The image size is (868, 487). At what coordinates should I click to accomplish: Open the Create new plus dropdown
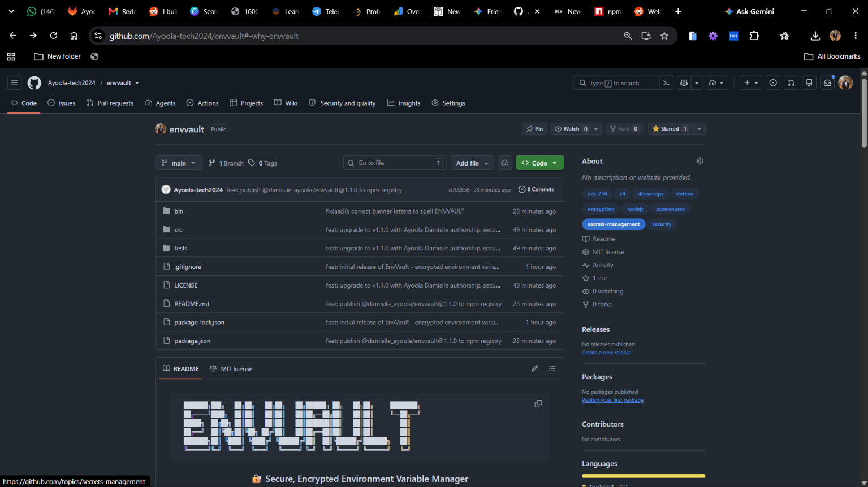pyautogui.click(x=751, y=83)
